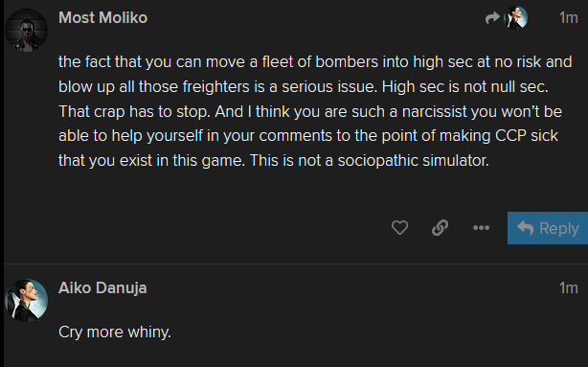Click the 1m timestamp on Most Moliko's post
This screenshot has height=367, width=588.
569,17
